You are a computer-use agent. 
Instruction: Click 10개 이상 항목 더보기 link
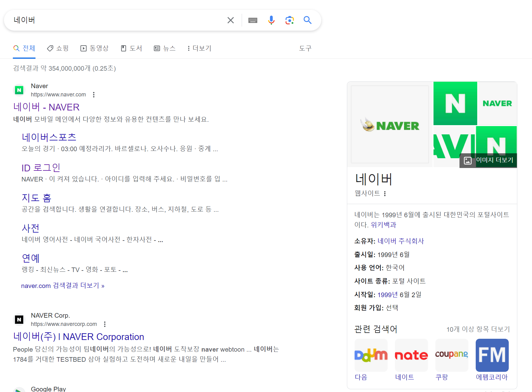pos(478,329)
